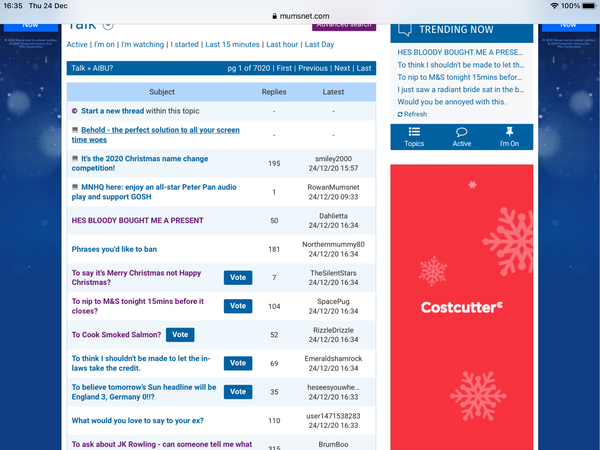Vote on in-laws credit thread

pos(238,363)
